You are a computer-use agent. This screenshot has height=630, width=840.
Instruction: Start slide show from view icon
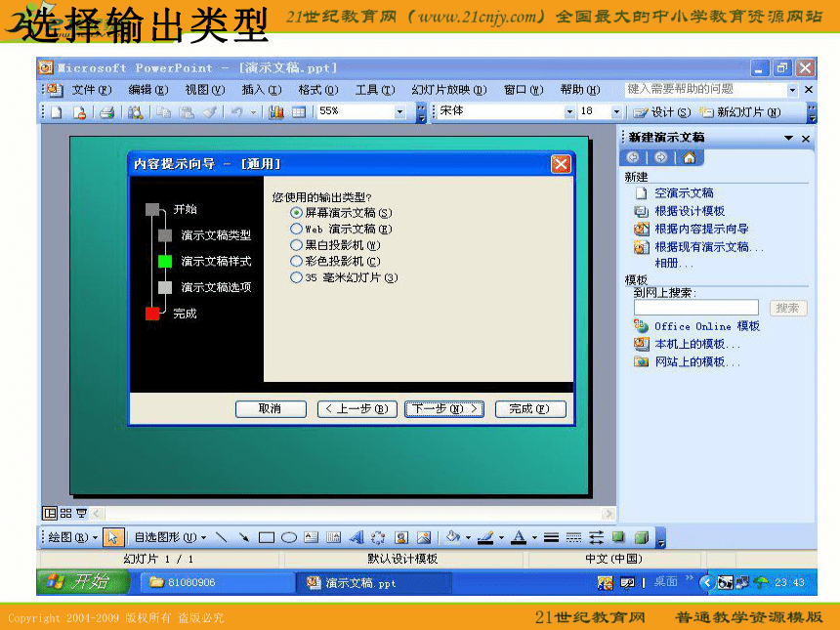81,513
